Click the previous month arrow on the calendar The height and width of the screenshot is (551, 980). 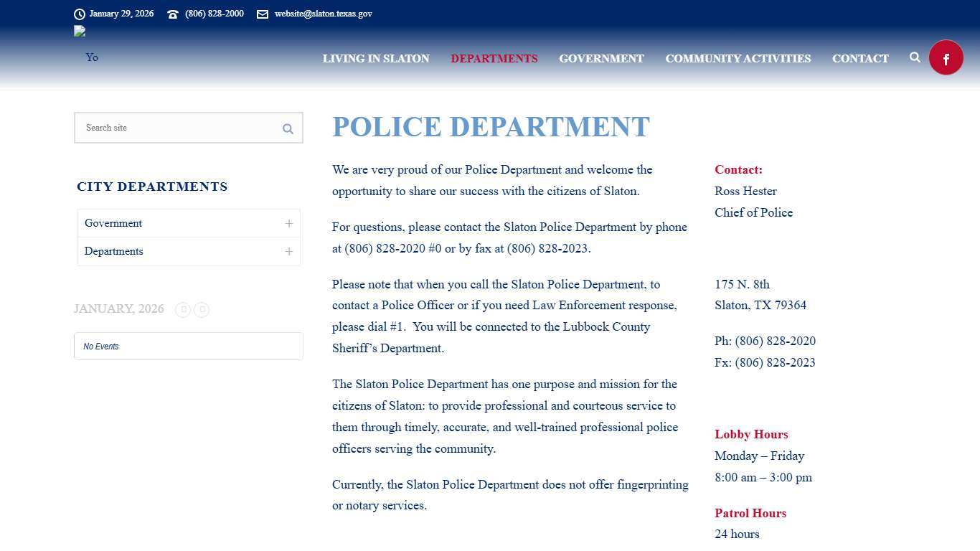tap(183, 309)
